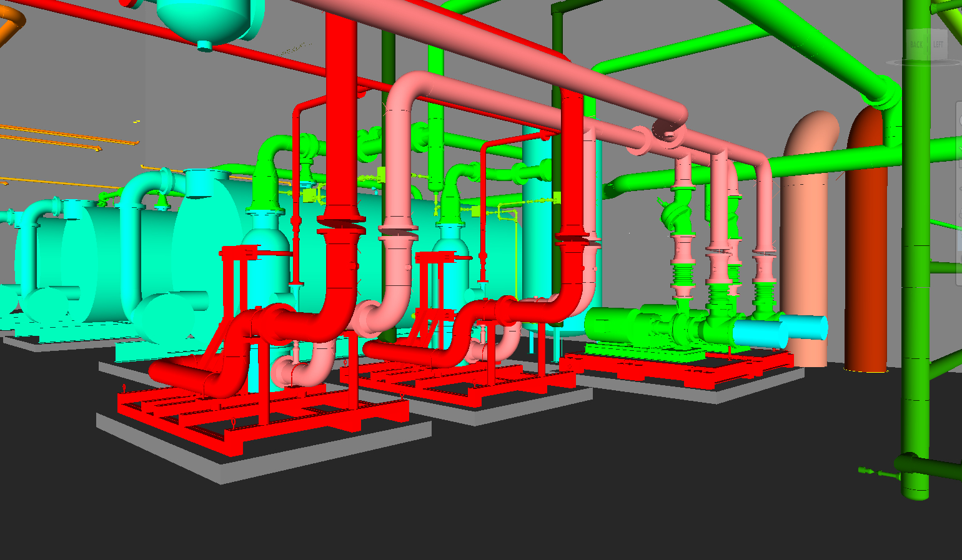Image resolution: width=962 pixels, height=560 pixels.
Task: Click the ViewCube compass ring
Action: click(924, 62)
